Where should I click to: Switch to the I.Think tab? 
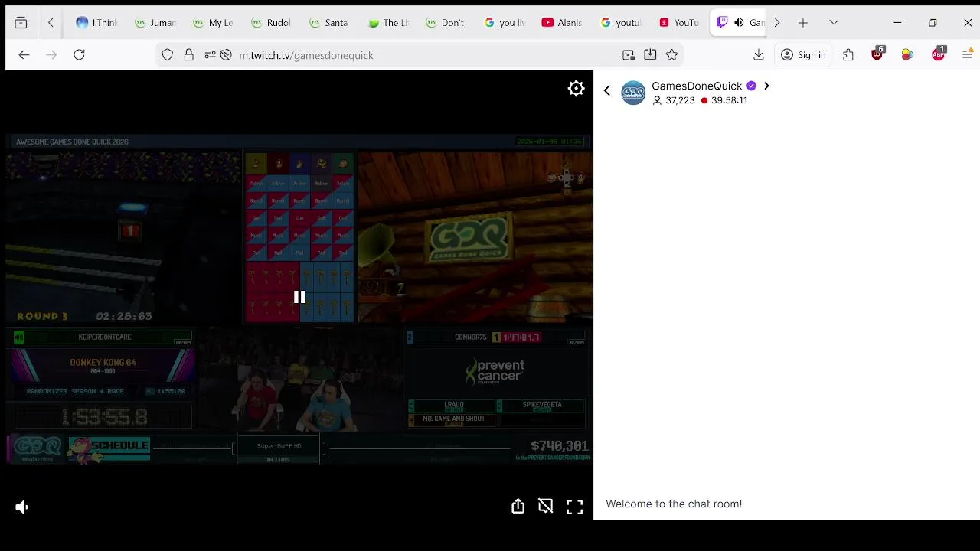pos(96,23)
